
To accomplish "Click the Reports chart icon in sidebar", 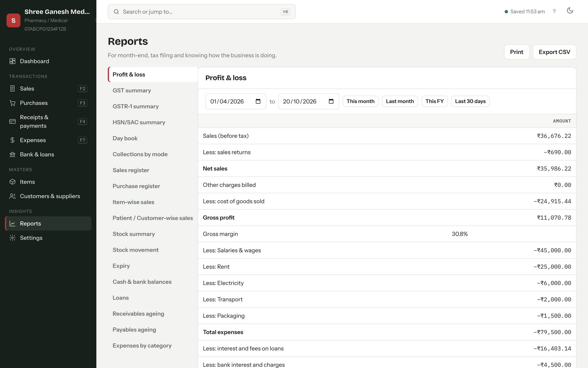I will (x=12, y=224).
